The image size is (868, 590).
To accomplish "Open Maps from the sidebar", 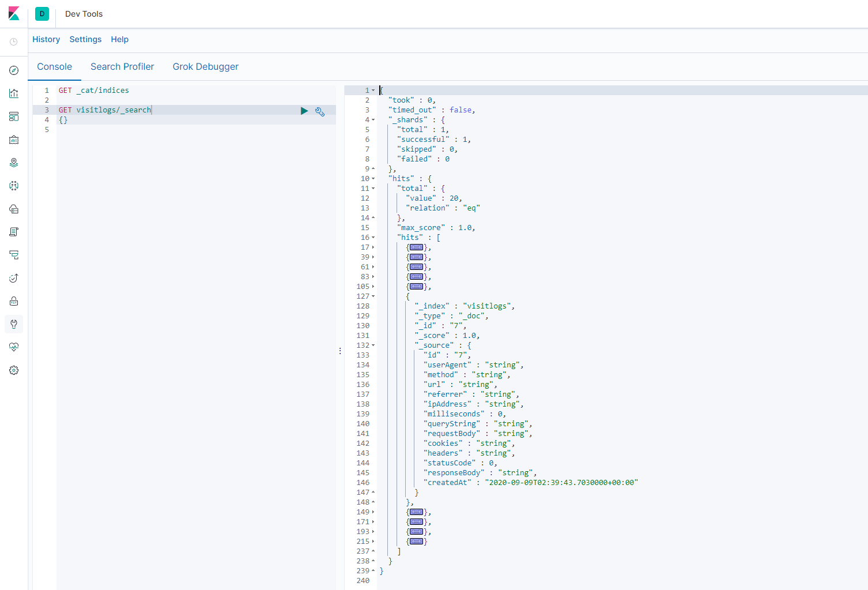I will click(14, 163).
